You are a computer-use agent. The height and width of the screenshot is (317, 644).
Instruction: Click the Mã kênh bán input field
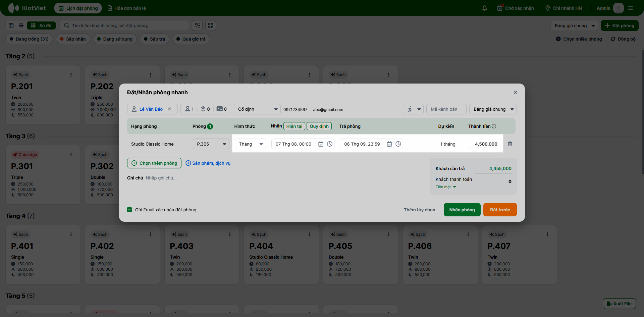(x=446, y=109)
